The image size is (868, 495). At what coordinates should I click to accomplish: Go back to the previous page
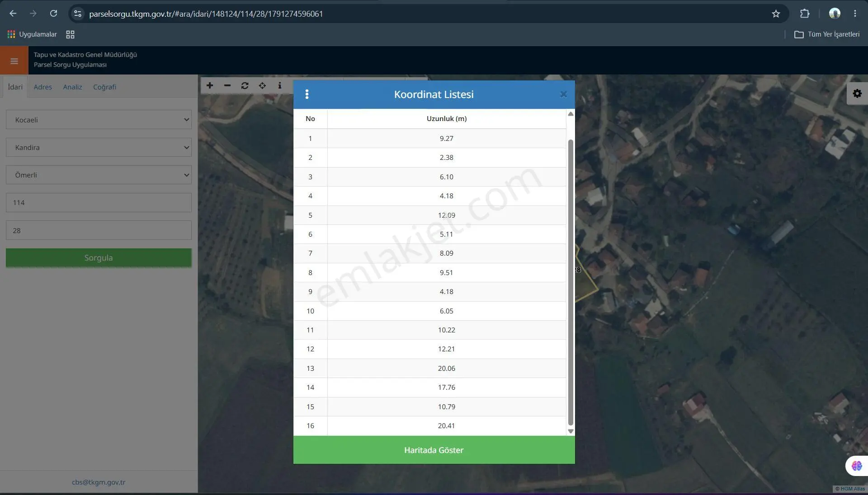13,14
